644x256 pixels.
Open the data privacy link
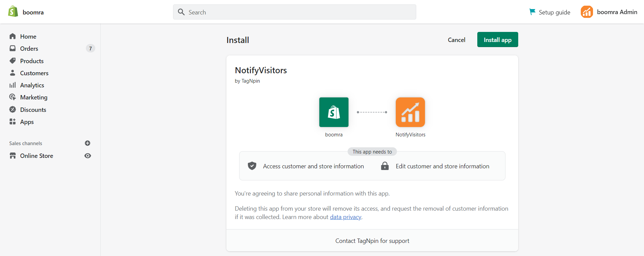pos(345,217)
